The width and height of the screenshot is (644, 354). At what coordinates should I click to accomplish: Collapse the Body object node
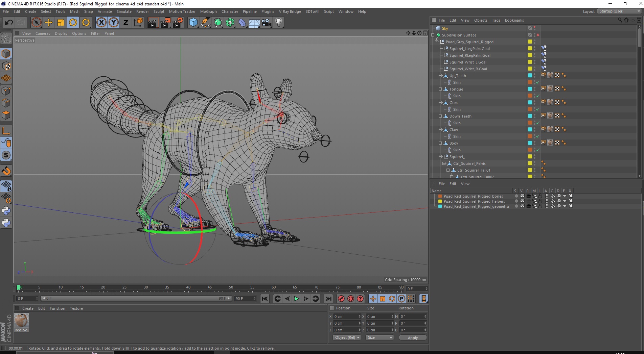pos(440,143)
